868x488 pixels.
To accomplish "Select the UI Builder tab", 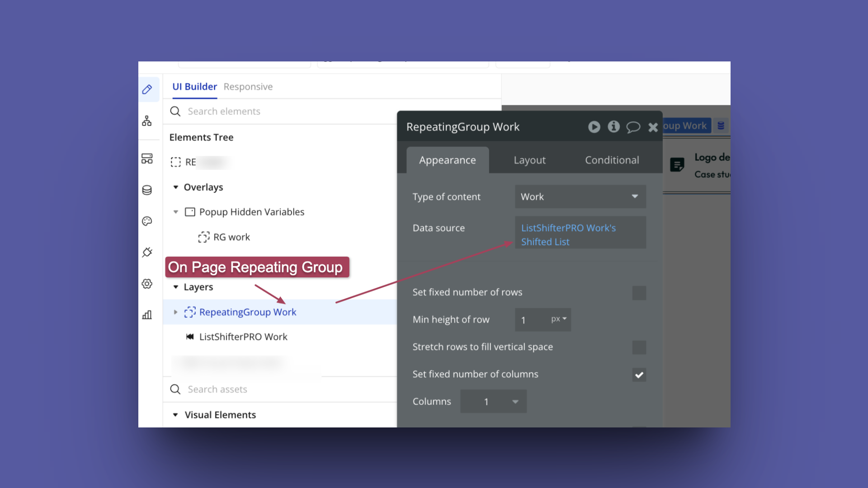I will [x=194, y=86].
